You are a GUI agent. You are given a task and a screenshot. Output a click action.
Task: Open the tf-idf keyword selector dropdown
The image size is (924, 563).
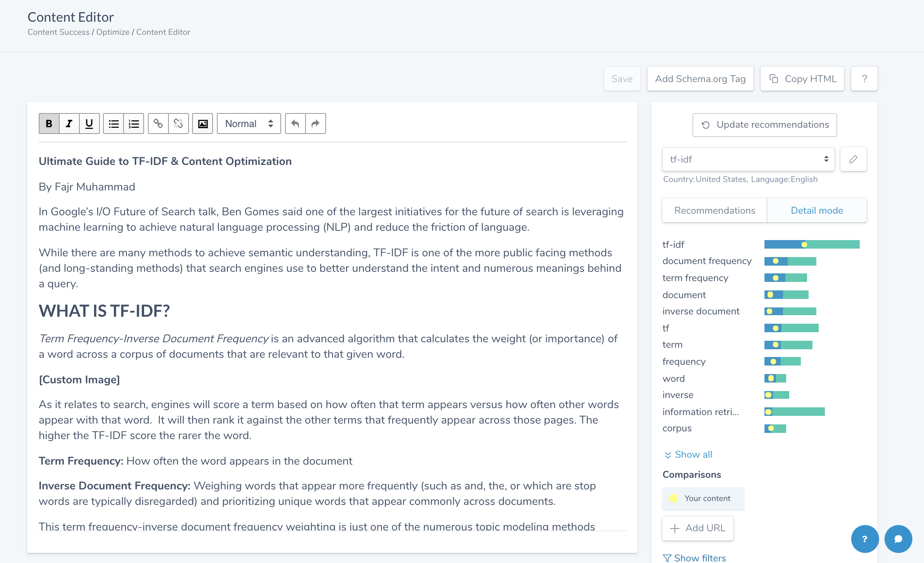[748, 159]
